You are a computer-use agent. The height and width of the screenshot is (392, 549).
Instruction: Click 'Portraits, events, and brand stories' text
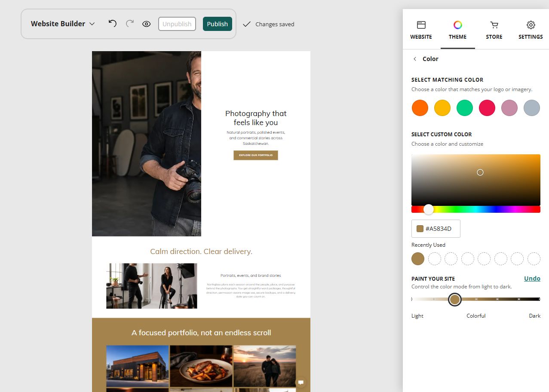point(251,276)
